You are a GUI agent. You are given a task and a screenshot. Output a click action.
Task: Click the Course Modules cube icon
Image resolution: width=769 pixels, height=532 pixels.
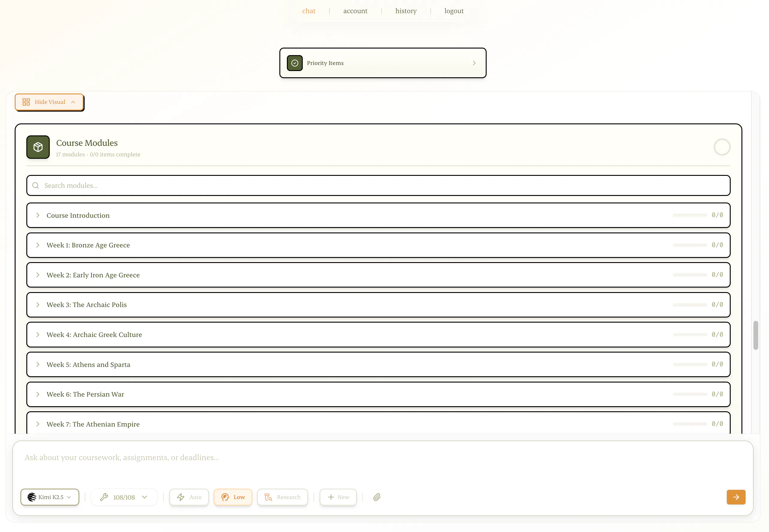point(38,147)
